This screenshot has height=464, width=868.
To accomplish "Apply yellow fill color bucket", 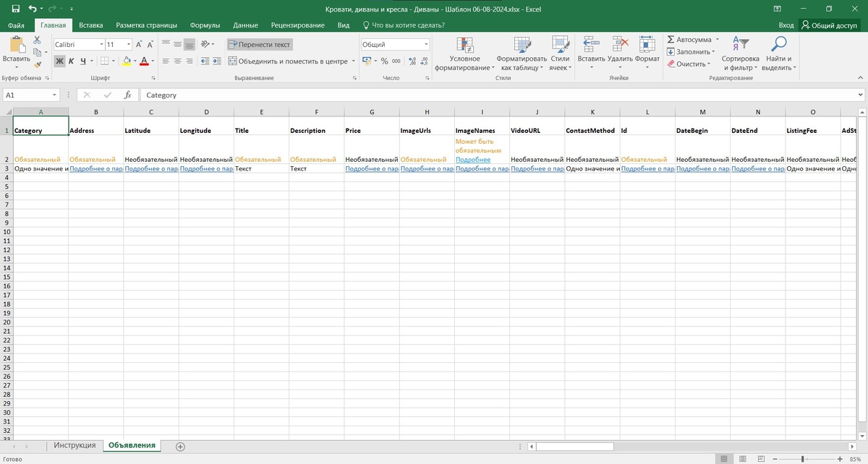I will pos(127,61).
